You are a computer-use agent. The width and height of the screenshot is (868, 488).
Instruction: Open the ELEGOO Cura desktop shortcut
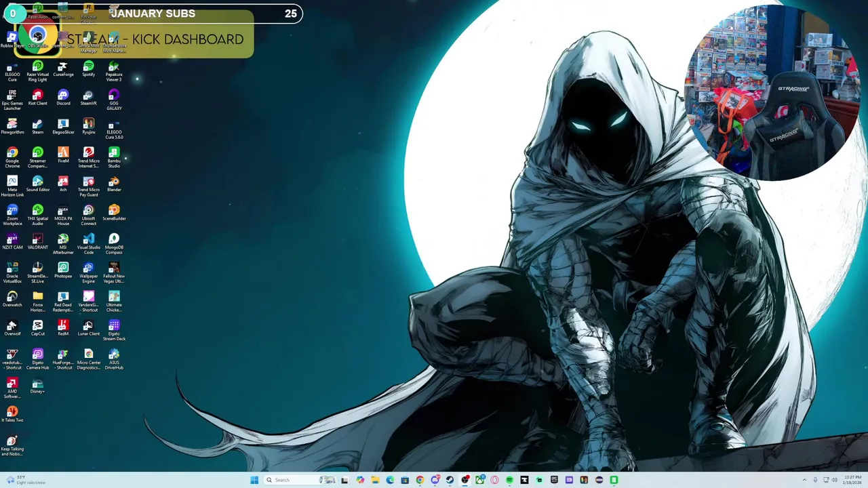pos(12,71)
